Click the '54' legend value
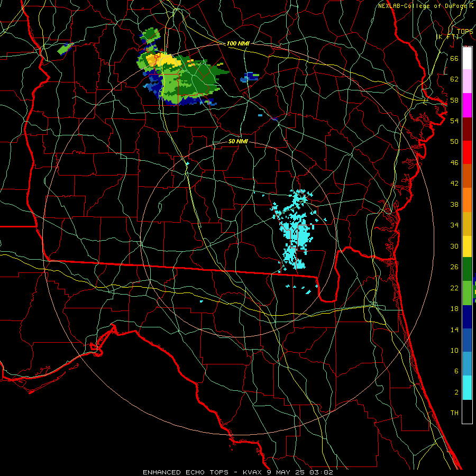 [454, 121]
